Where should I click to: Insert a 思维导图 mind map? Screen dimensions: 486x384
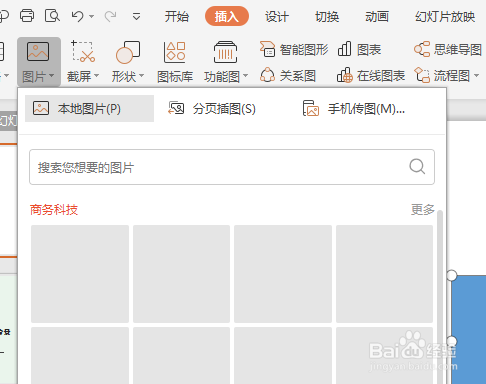pos(448,50)
